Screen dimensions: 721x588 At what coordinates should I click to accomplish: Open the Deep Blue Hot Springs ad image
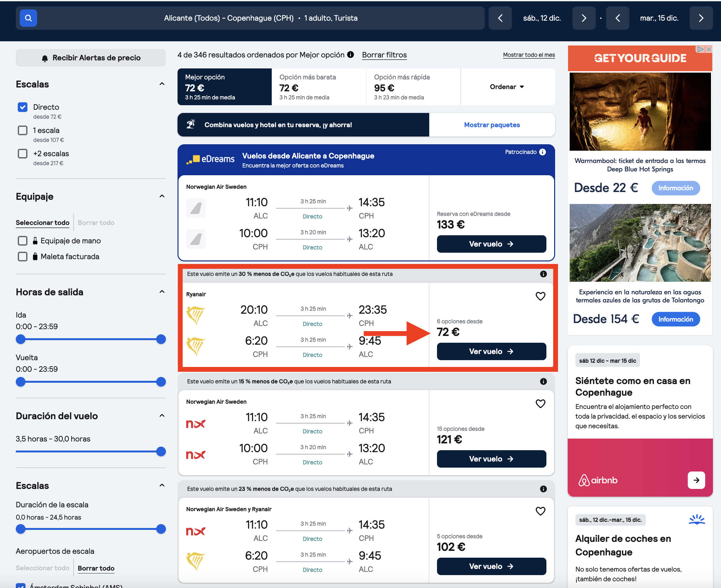tap(640, 111)
